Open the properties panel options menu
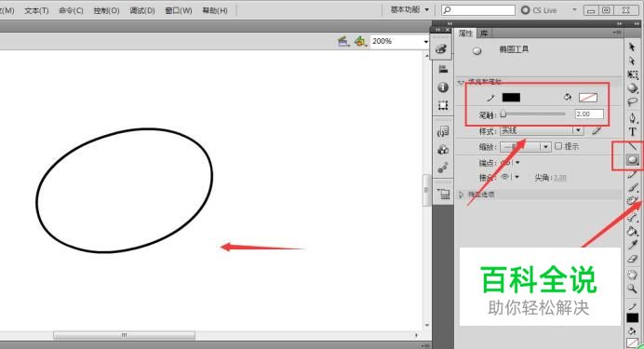Viewport: 644px width, 349px height. click(617, 33)
